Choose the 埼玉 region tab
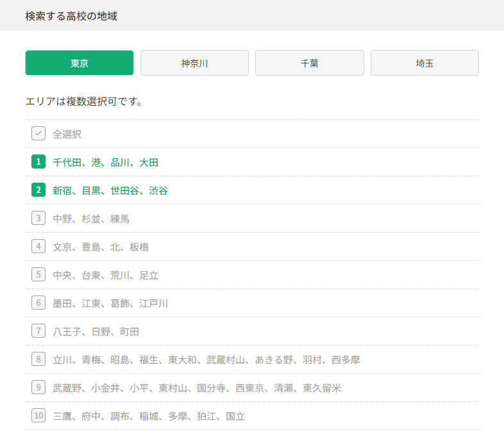504x448 pixels. click(424, 63)
